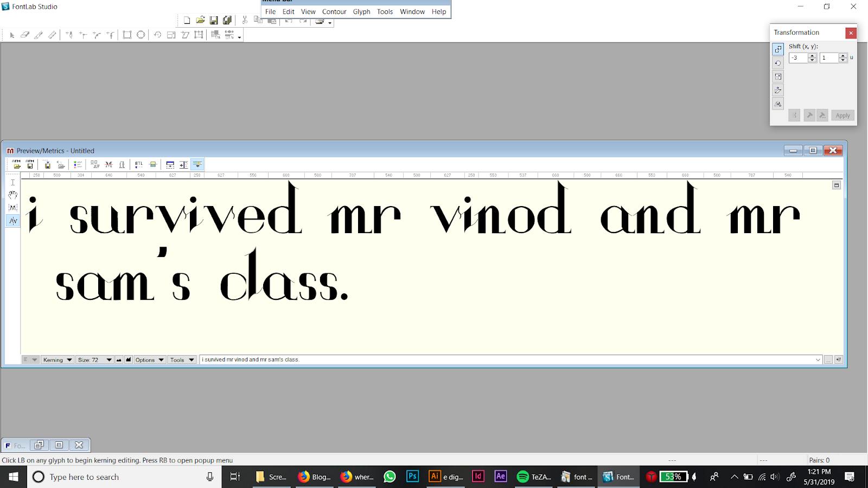
Task: Select the Slant transform tool
Action: [x=185, y=35]
